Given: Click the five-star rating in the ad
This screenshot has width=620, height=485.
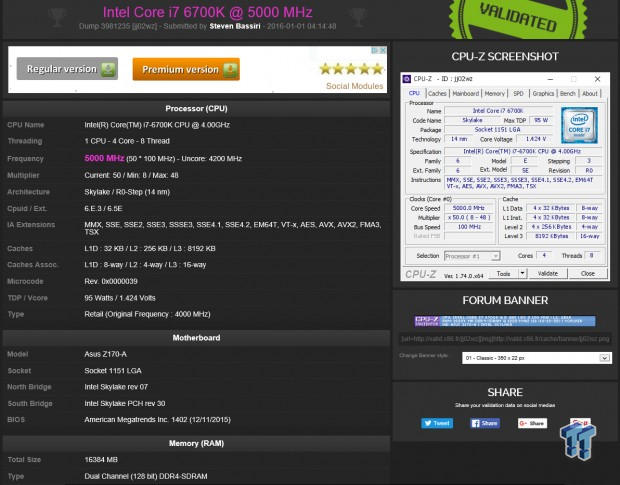Looking at the screenshot, I should point(351,69).
